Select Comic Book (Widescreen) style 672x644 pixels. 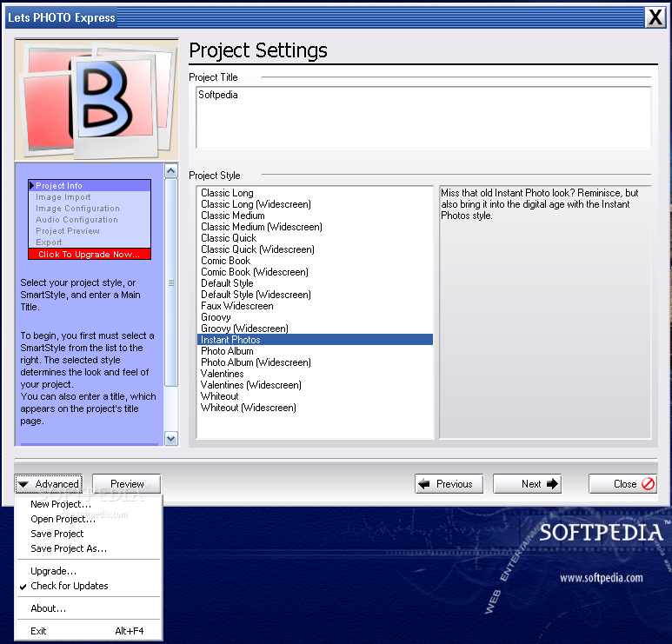tap(315, 272)
